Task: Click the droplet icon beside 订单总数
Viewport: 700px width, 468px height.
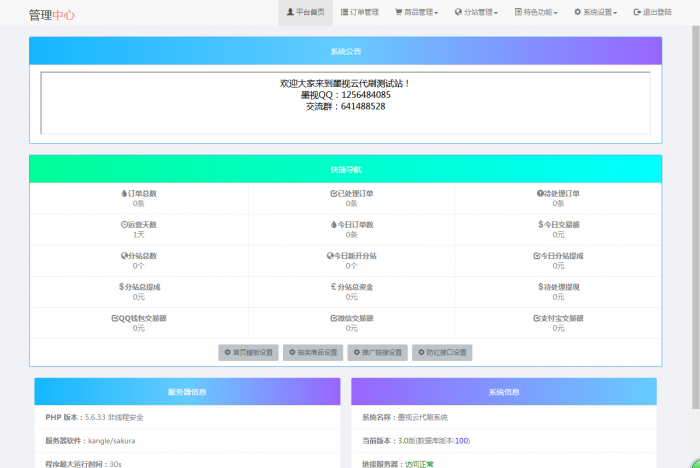Action: coord(124,194)
